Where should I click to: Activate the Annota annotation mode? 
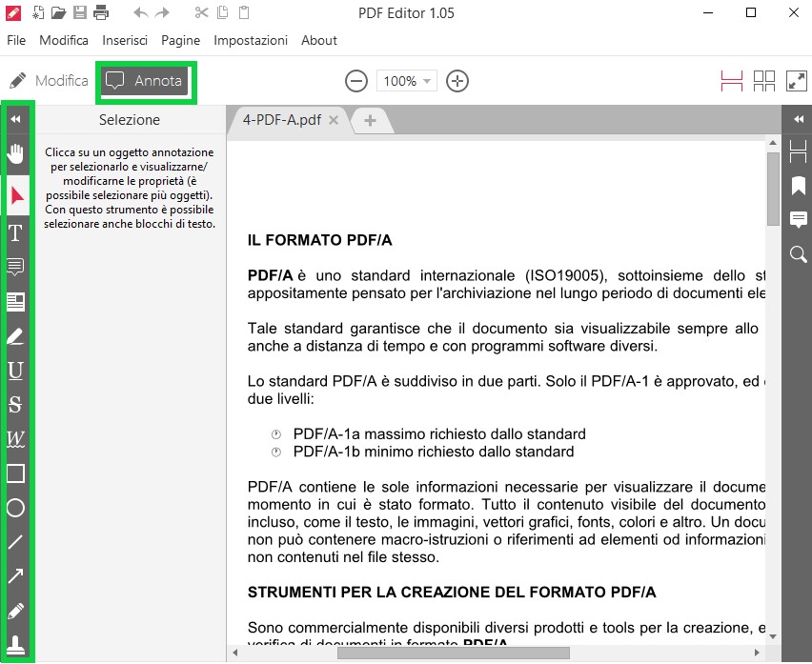pyautogui.click(x=145, y=81)
